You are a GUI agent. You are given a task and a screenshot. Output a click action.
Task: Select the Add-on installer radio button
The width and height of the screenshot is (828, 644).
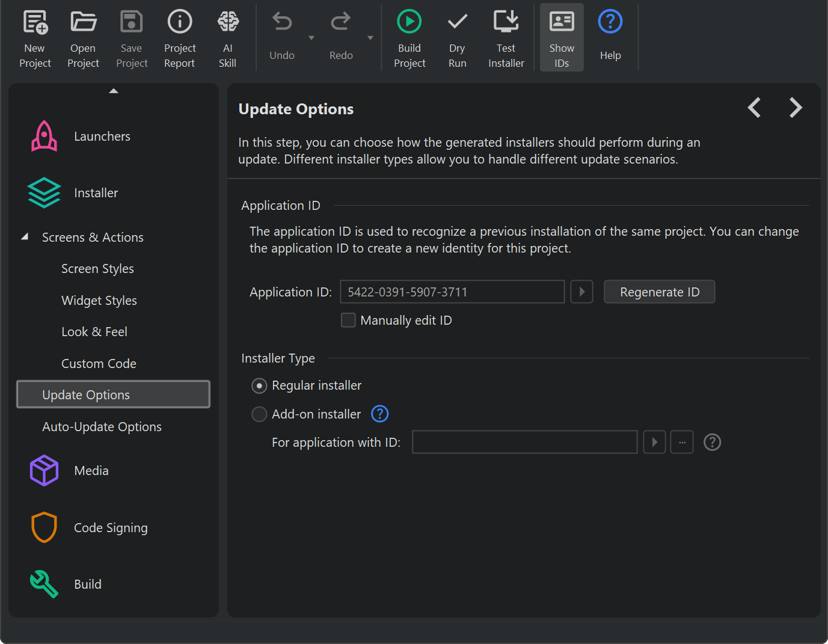[x=259, y=414]
